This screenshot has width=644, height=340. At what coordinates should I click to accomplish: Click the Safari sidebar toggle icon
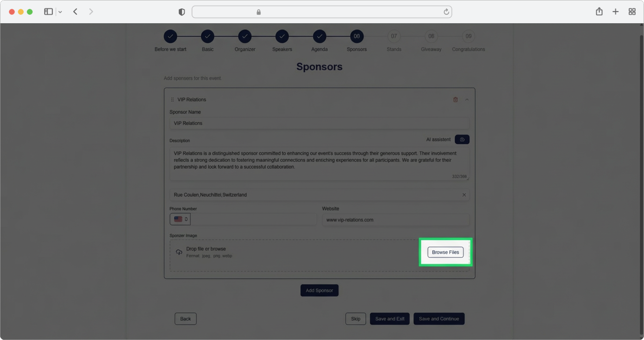[48, 12]
